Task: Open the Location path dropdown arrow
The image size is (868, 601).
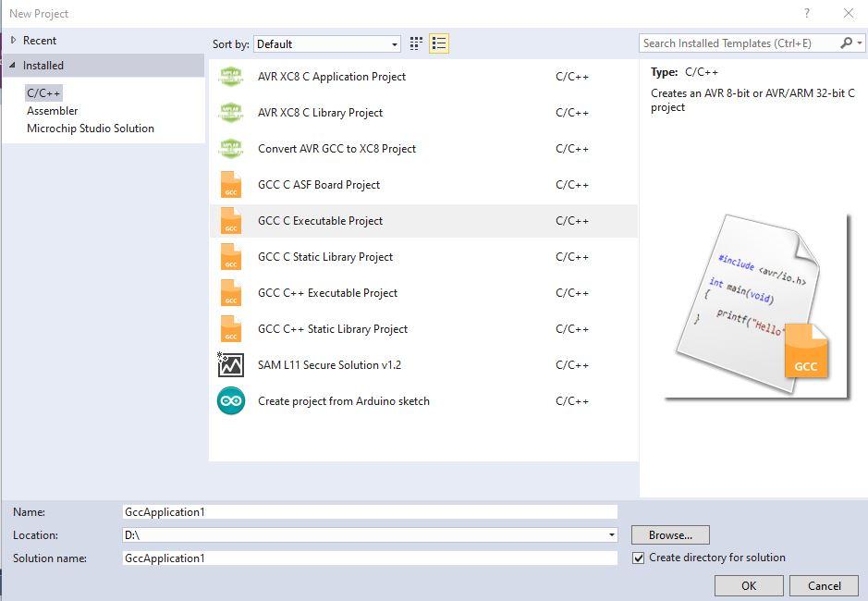Action: coord(612,535)
